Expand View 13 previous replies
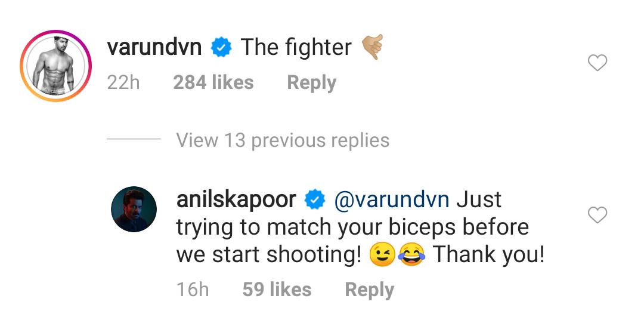The width and height of the screenshot is (644, 323). point(283,140)
